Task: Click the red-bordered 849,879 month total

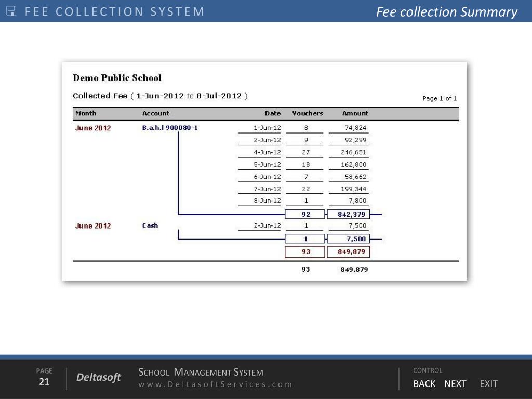Action: (x=349, y=252)
